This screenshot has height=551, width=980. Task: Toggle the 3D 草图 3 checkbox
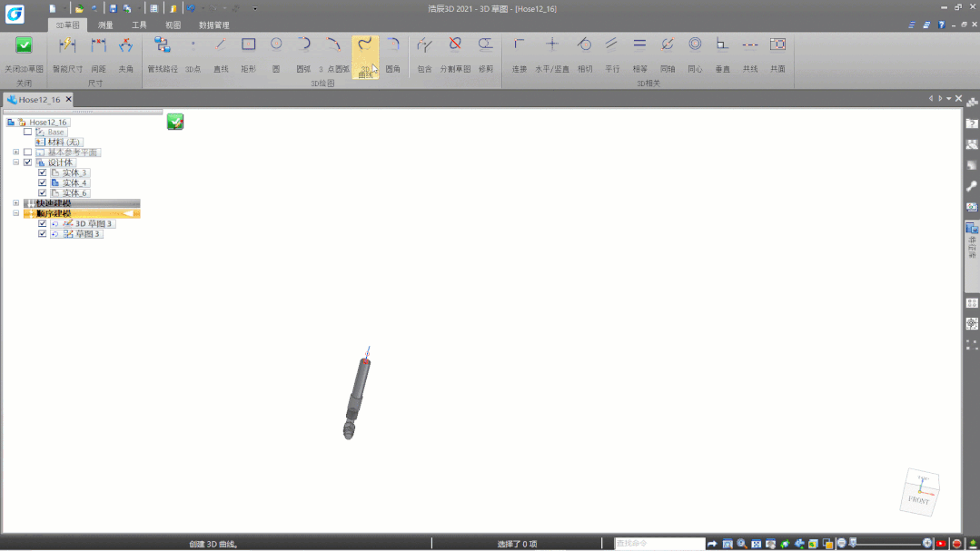coord(43,223)
